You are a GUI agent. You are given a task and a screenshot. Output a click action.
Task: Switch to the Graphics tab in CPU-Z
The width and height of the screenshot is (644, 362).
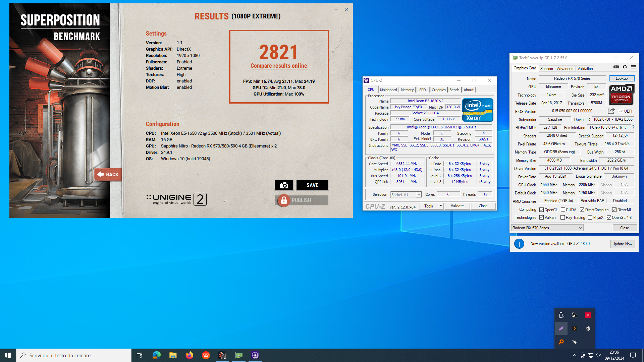tap(438, 90)
